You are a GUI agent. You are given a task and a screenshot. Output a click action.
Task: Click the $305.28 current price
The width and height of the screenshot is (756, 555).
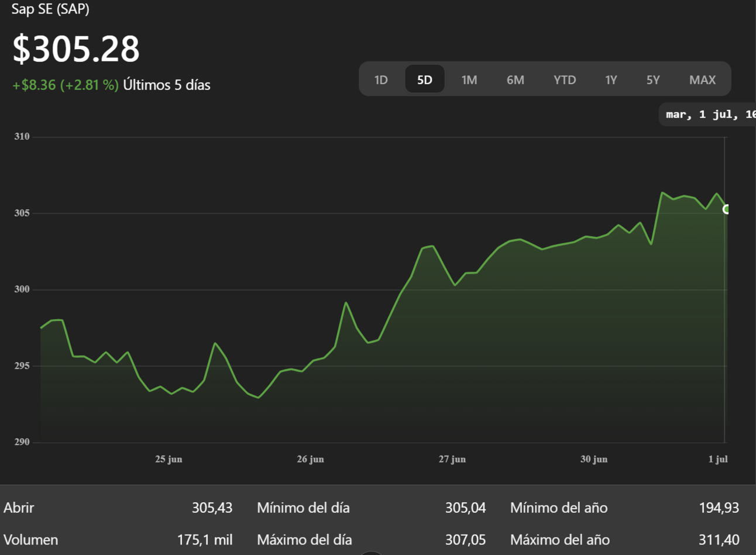(x=76, y=49)
